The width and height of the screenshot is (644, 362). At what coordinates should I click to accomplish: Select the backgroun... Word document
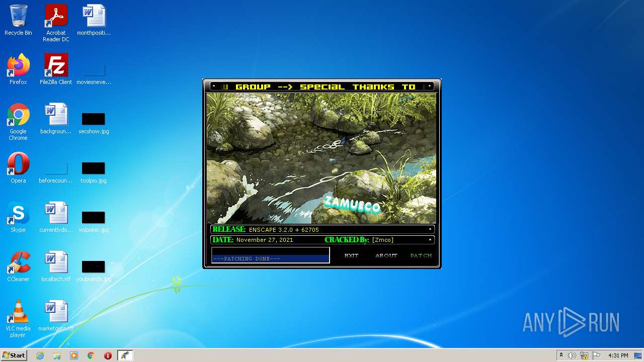(x=56, y=119)
